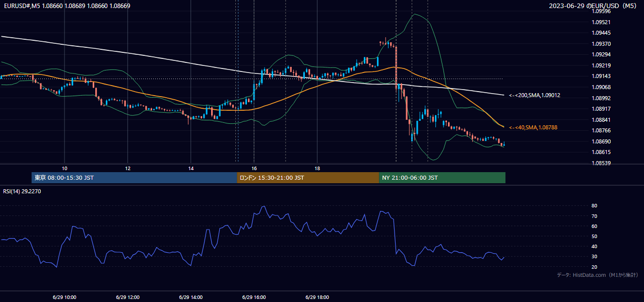This screenshot has height=302, width=644.
Task: Click hour label 10 under the price chart
Action: click(x=65, y=168)
